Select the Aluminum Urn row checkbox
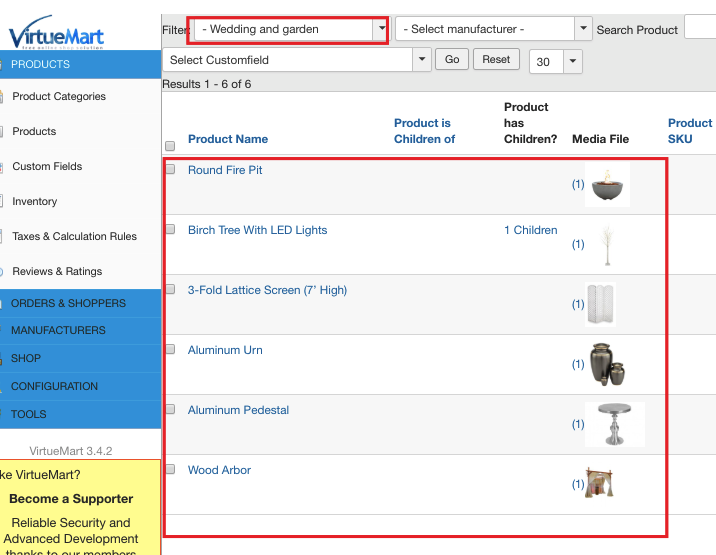 pos(170,349)
